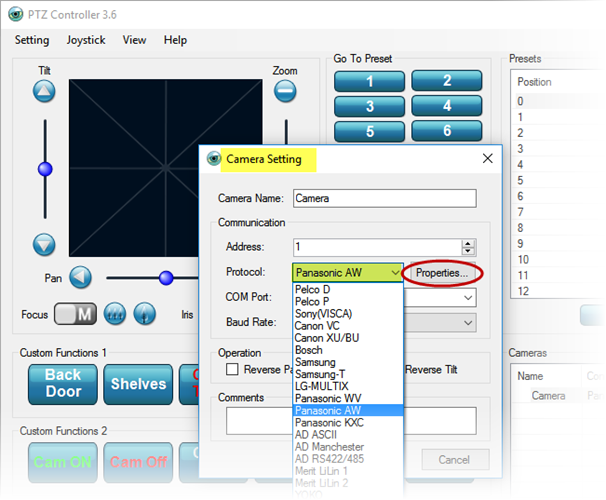The image size is (606, 500).
Task: Select preset position 7 in Presets list
Action: pyautogui.click(x=560, y=212)
